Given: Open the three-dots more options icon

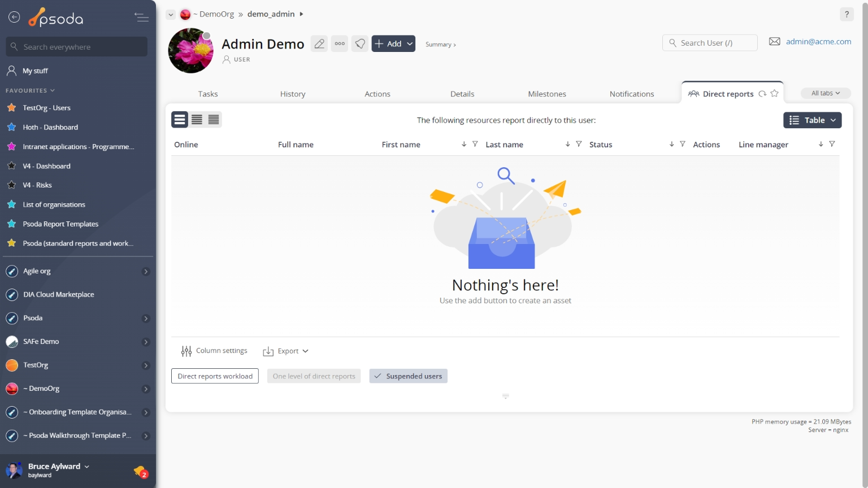Looking at the screenshot, I should 340,43.
